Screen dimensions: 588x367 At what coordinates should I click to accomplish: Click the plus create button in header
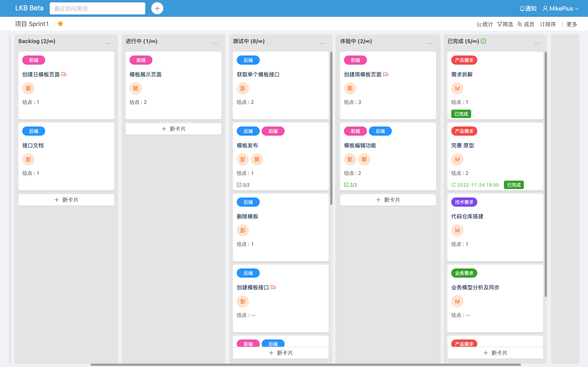coord(157,8)
